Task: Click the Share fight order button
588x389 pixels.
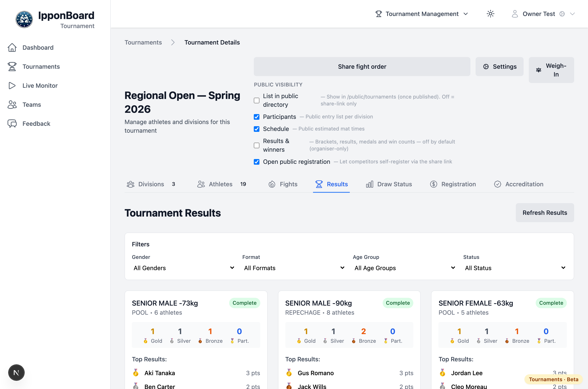Action: pos(362,67)
